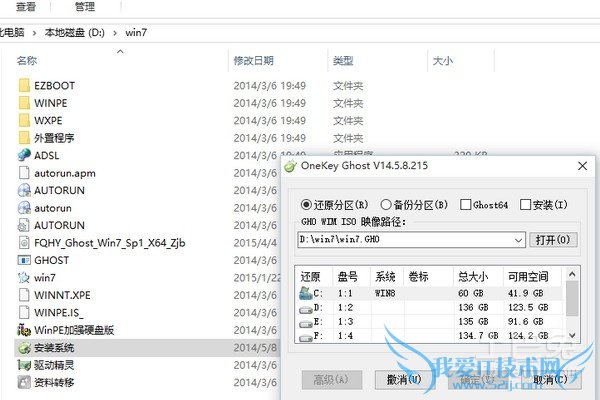Click the 名称 column sort arrow
The width and height of the screenshot is (600, 400).
click(x=120, y=51)
